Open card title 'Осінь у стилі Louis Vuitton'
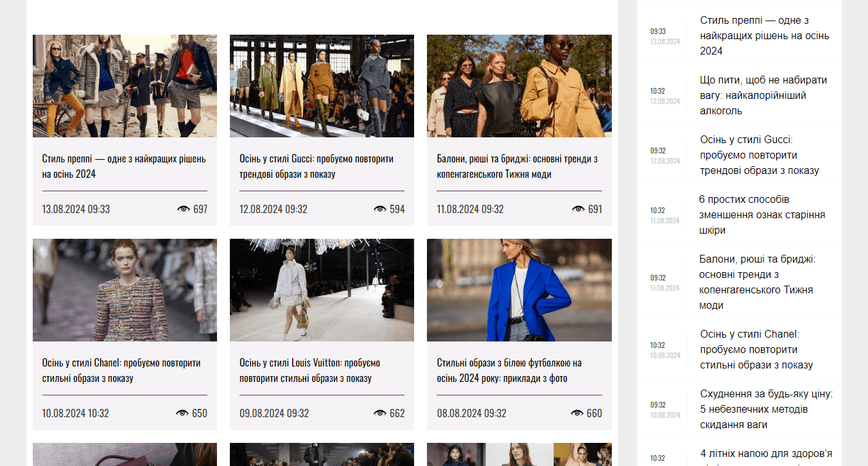868x466 pixels. 310,370
